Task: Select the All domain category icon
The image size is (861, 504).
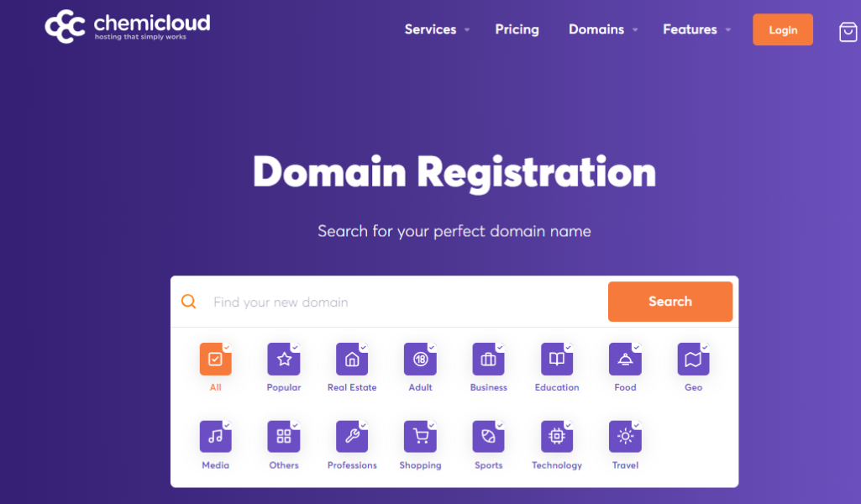Action: [x=215, y=359]
